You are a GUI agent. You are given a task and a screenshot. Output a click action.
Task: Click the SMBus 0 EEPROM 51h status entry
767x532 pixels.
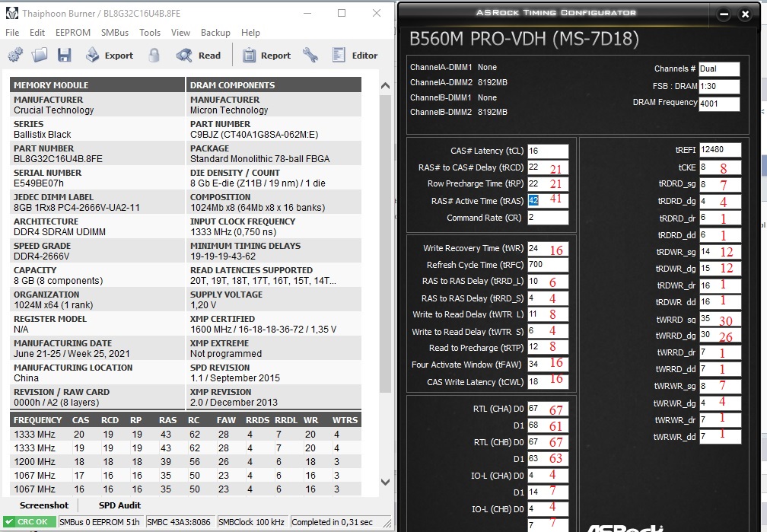(x=100, y=521)
